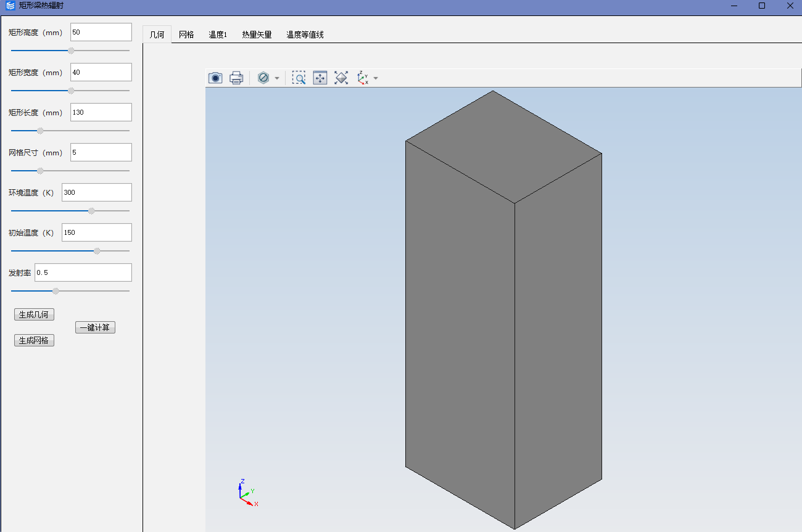802x532 pixels.
Task: Click the print icon in viewer toolbar
Action: 236,78
